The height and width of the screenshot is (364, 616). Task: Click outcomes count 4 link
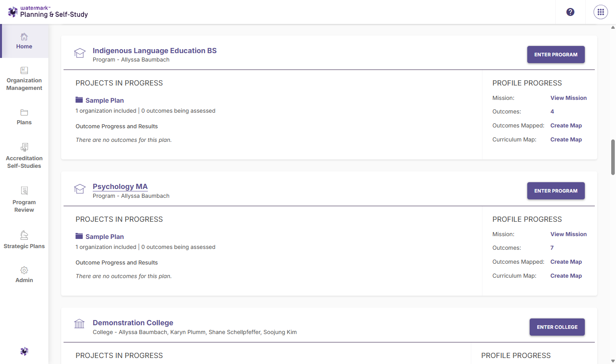[x=552, y=111]
